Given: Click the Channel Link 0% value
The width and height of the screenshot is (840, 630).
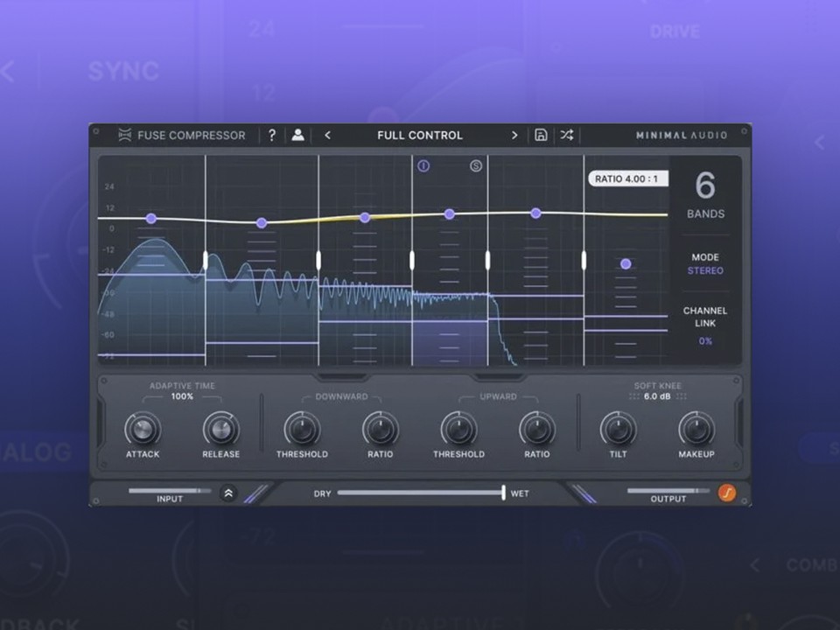Looking at the screenshot, I should coord(705,341).
